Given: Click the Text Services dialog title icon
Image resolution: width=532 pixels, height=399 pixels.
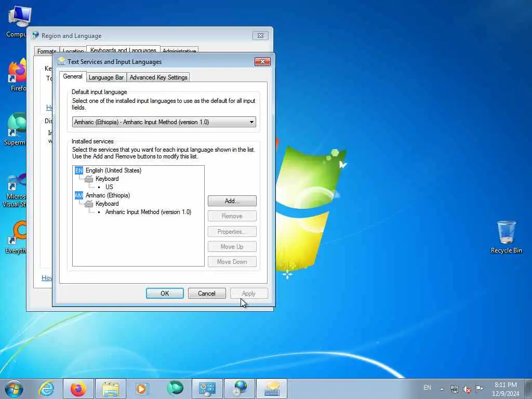Looking at the screenshot, I should click(61, 61).
